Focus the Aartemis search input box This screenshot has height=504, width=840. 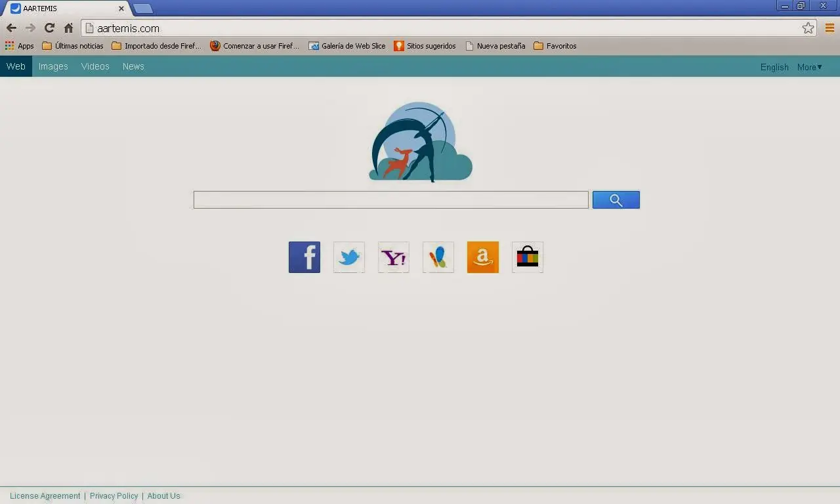click(x=391, y=200)
